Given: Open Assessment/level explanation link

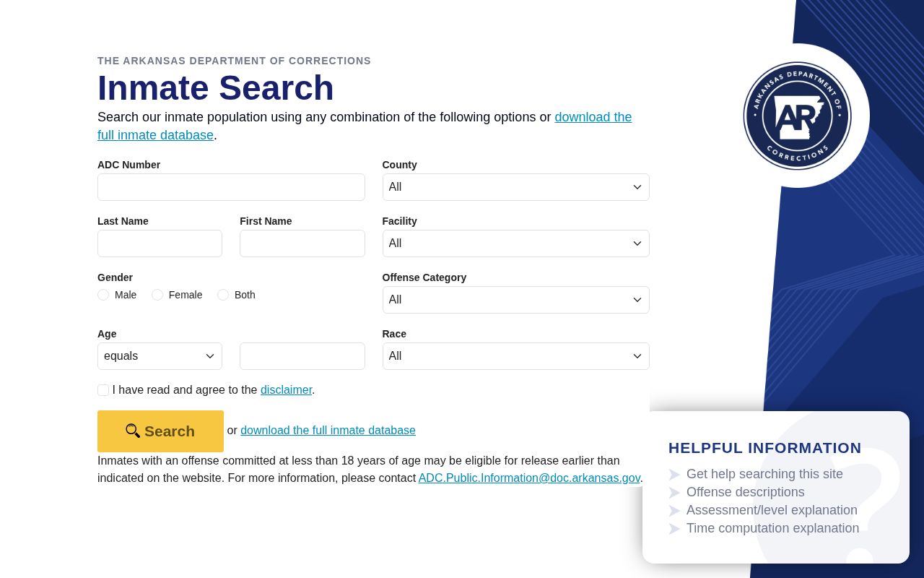Looking at the screenshot, I should point(772,510).
